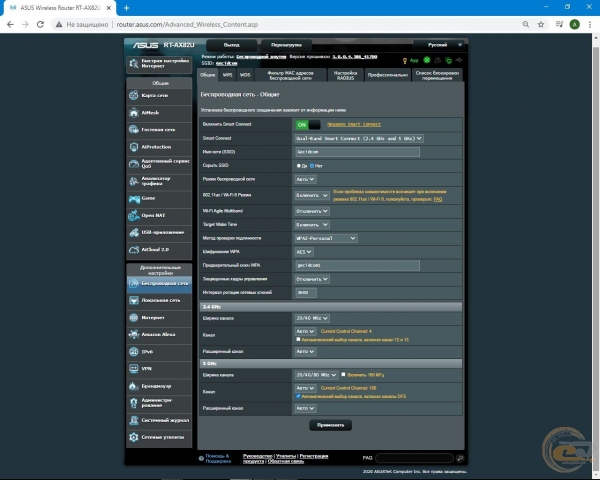Uncheck auto channel including DFS checkbox
Viewport: 600px width, 480px height.
point(298,396)
